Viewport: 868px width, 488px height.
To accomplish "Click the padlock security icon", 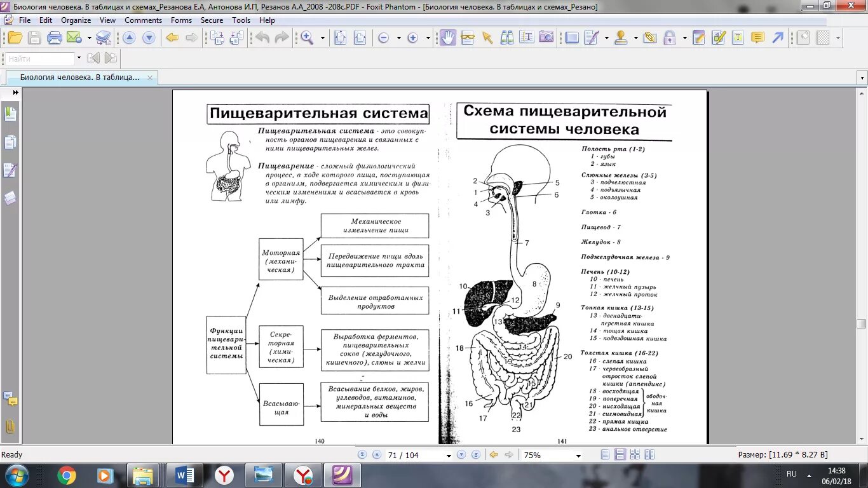I will click(669, 37).
